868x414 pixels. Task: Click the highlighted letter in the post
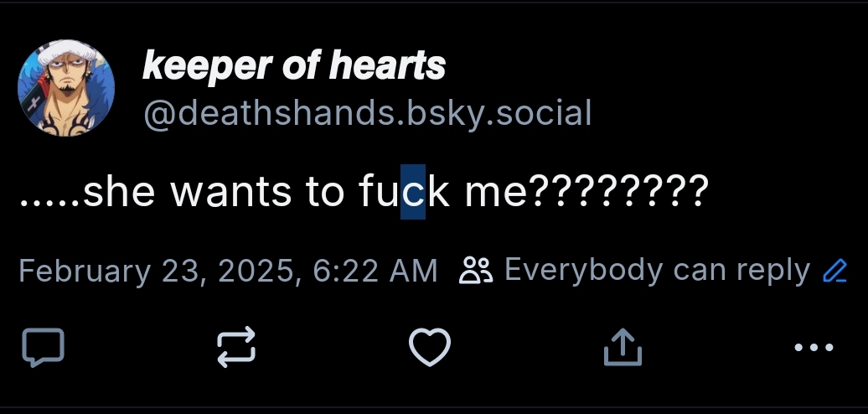click(413, 194)
